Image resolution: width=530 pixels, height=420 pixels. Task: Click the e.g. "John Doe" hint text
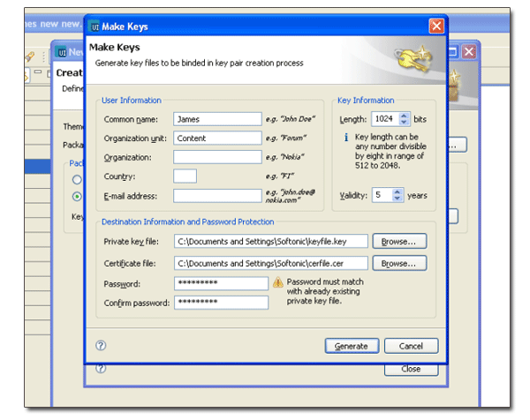(291, 119)
